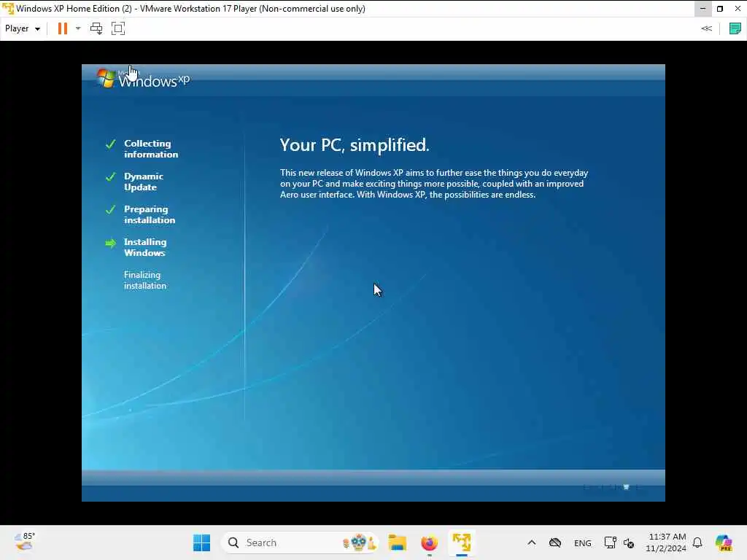Launch Firefox from the taskbar
Screen dimensions: 747x560
tap(429, 542)
